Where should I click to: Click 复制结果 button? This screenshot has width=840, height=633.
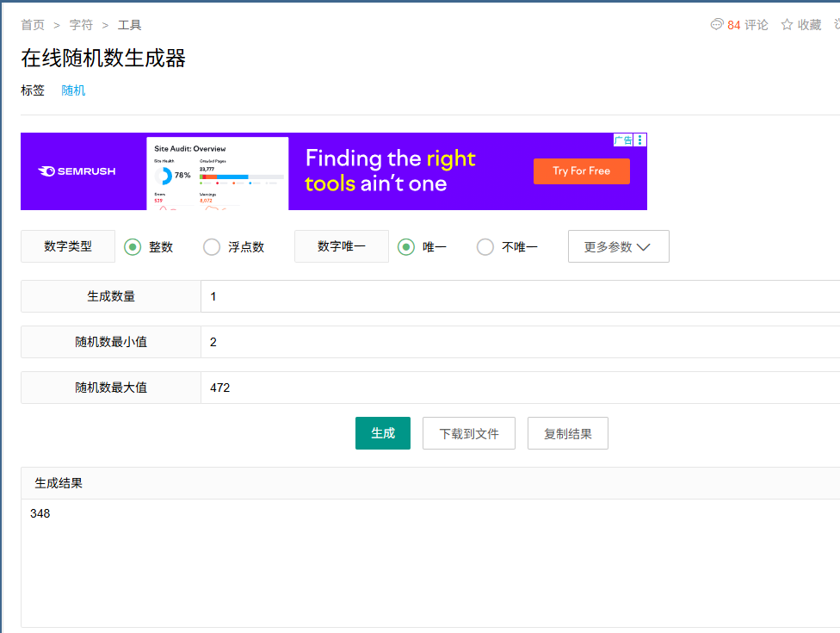pyautogui.click(x=567, y=433)
